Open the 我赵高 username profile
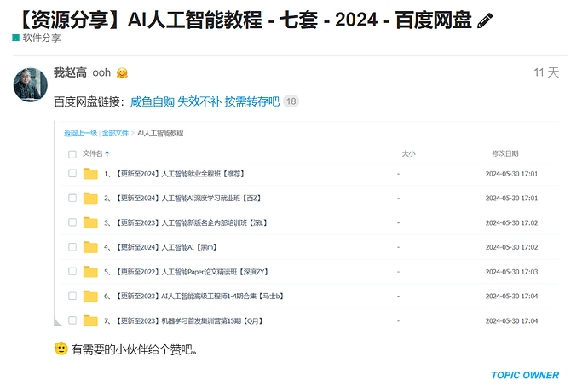588x386 pixels. coord(70,72)
